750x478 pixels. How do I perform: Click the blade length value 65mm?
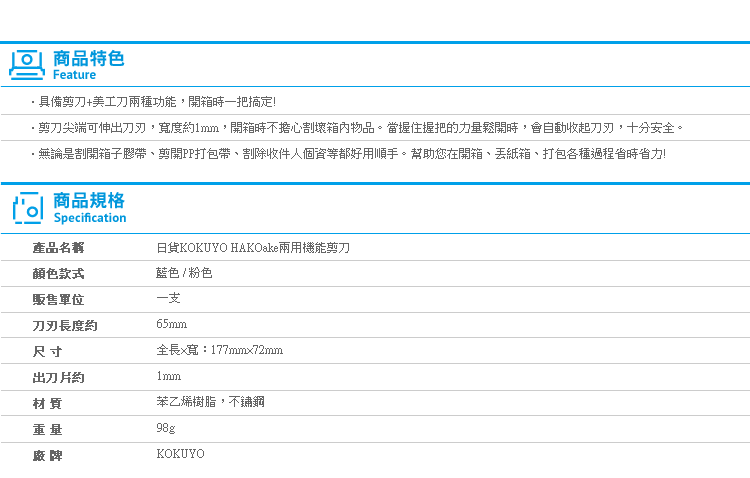click(171, 324)
